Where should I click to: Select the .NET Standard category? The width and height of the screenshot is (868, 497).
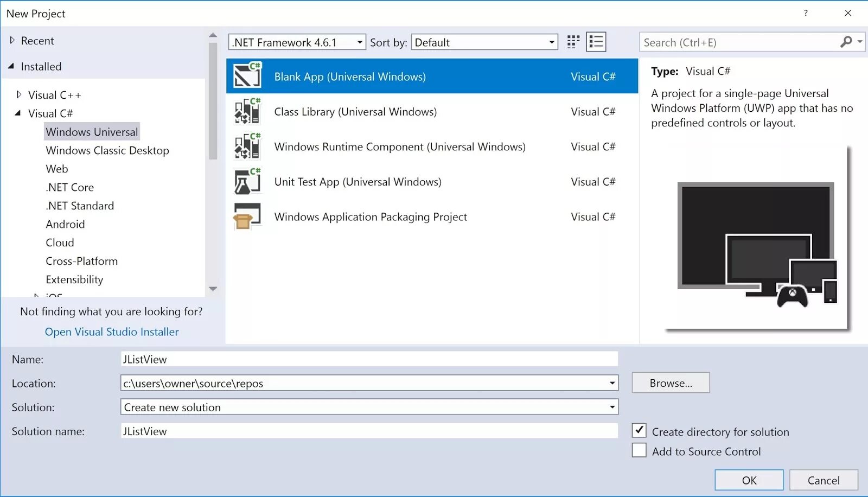tap(80, 206)
